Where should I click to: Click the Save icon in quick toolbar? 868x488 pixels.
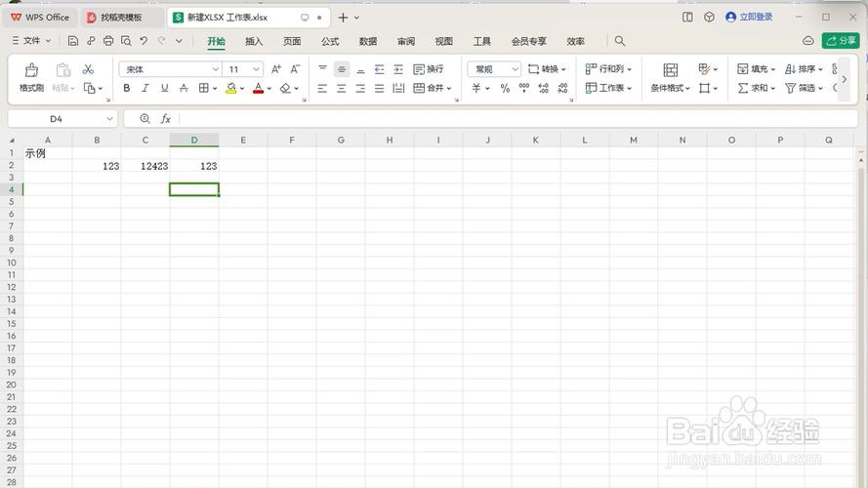[73, 41]
